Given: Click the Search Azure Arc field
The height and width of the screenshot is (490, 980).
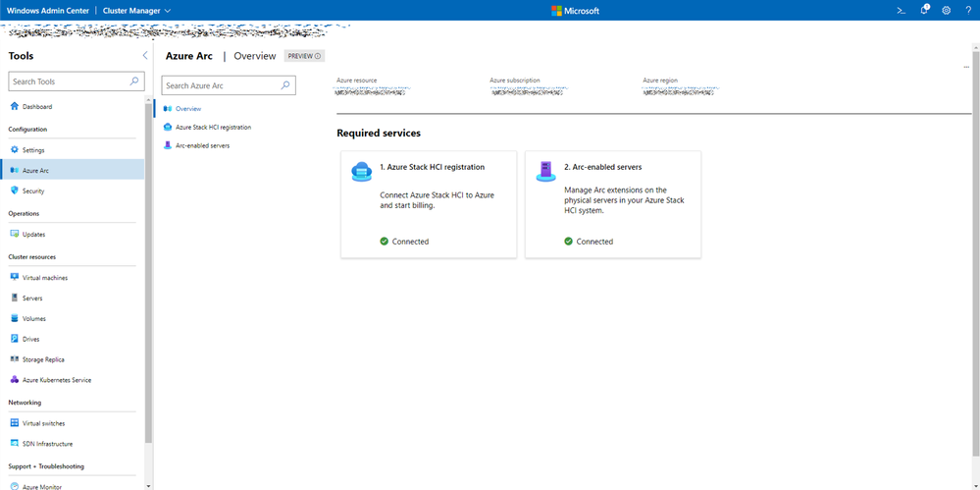Looking at the screenshot, I should tap(229, 85).
